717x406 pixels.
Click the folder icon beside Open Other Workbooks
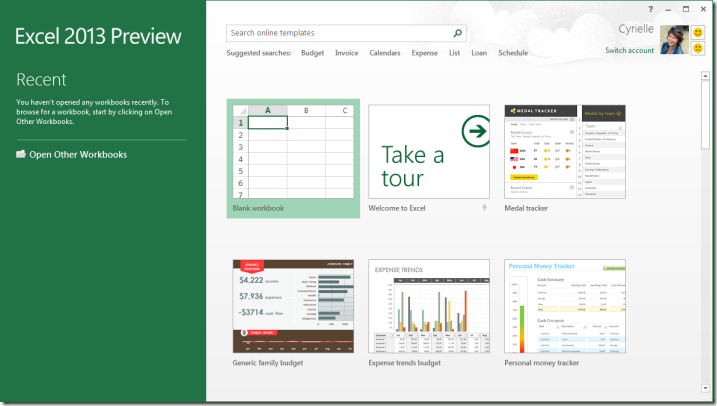[x=21, y=154]
